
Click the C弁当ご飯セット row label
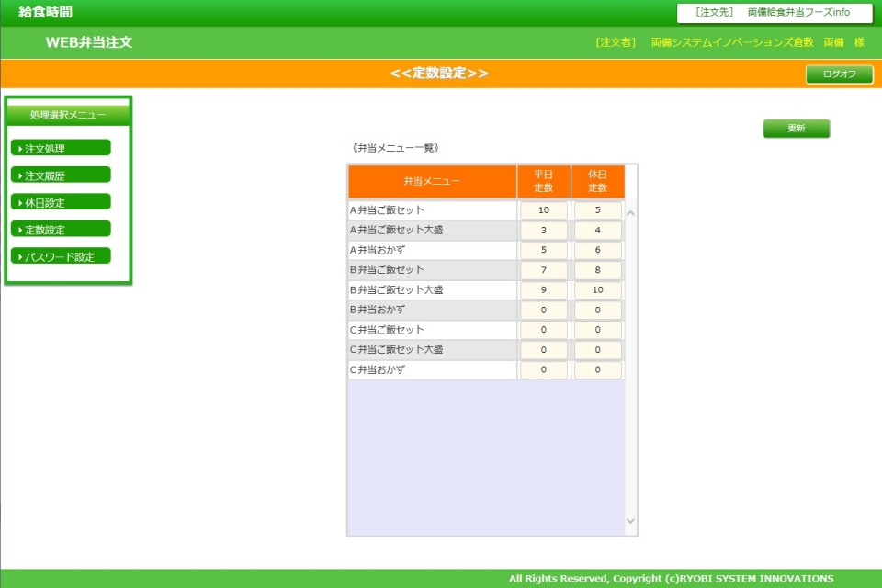pyautogui.click(x=387, y=330)
